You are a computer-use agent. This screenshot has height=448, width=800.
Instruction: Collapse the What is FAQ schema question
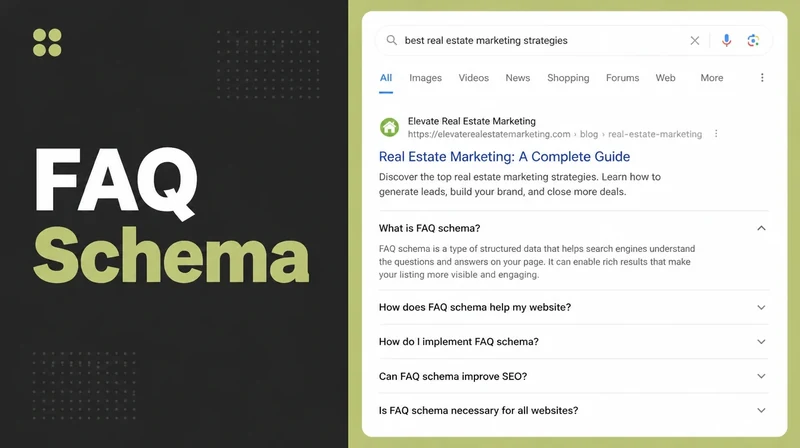(x=761, y=228)
